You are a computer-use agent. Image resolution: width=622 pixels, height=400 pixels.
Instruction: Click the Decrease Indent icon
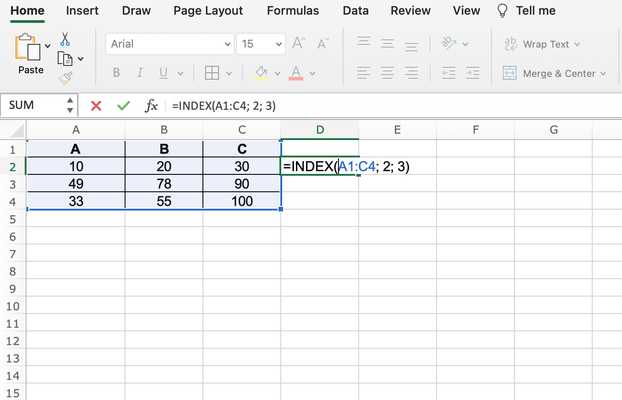449,73
